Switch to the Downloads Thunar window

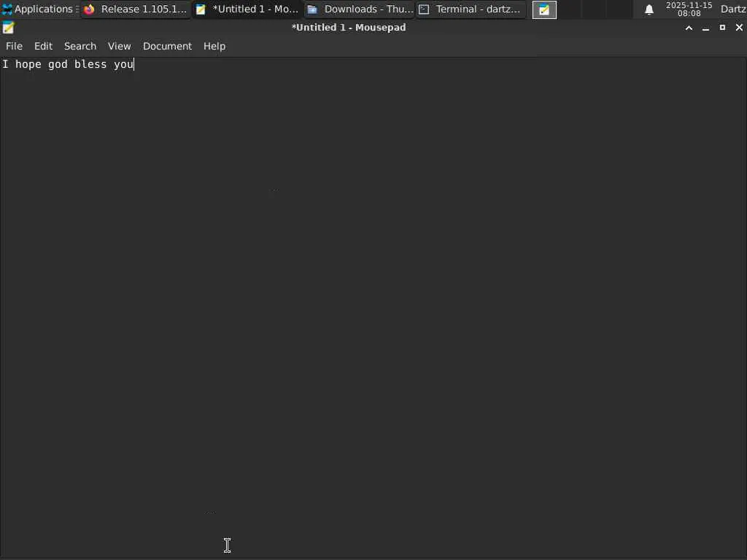click(x=360, y=9)
